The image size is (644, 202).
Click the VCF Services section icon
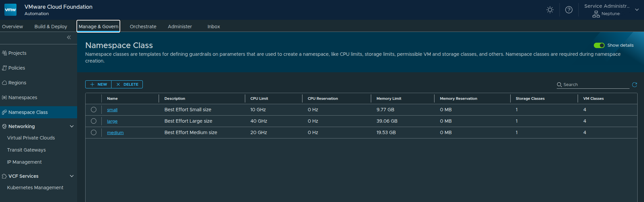click(x=4, y=176)
